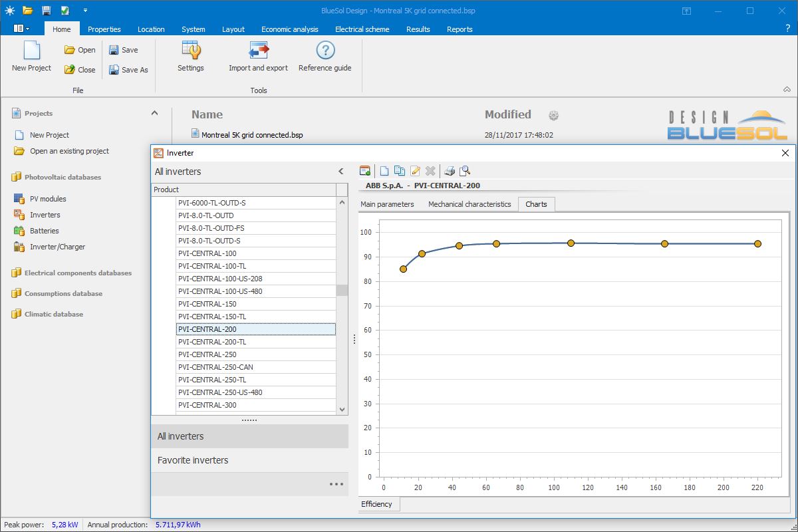Open Electrical components databases section
The width and height of the screenshot is (798, 532).
[78, 273]
